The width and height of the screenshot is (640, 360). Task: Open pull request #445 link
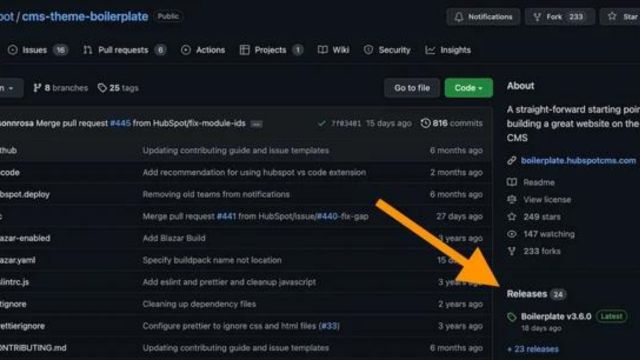(120, 123)
